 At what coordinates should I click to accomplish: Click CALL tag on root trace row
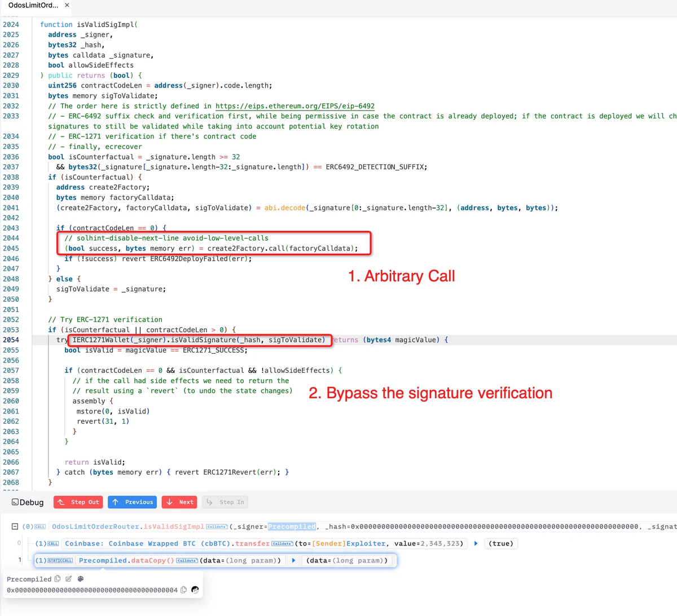[40, 527]
